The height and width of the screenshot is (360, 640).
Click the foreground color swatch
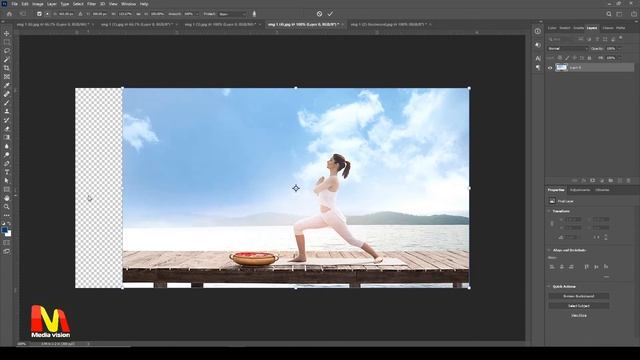(4, 230)
